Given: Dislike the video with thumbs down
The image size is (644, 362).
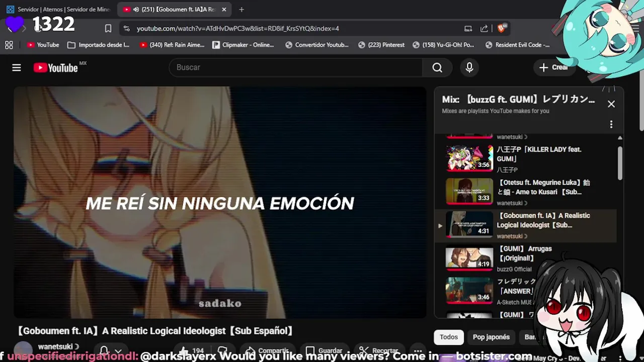Looking at the screenshot, I should pos(223,351).
